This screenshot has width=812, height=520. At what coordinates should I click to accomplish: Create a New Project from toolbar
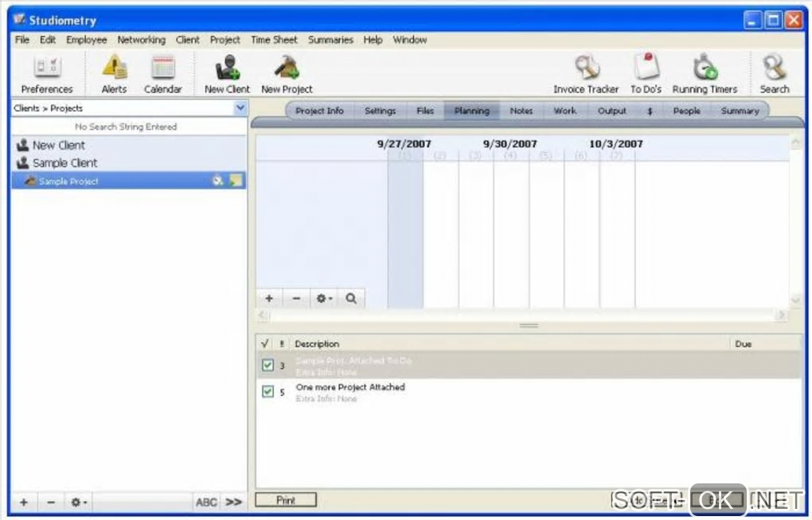click(x=287, y=75)
